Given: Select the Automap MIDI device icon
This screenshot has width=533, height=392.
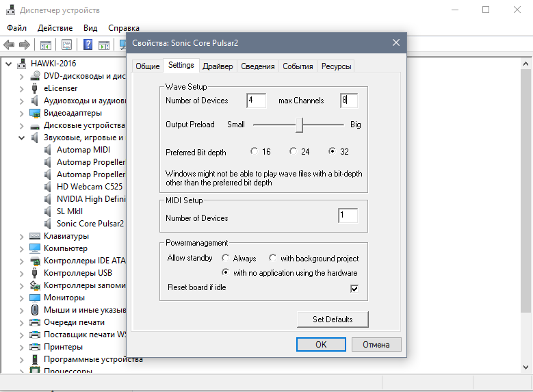Looking at the screenshot, I should coord(48,150).
